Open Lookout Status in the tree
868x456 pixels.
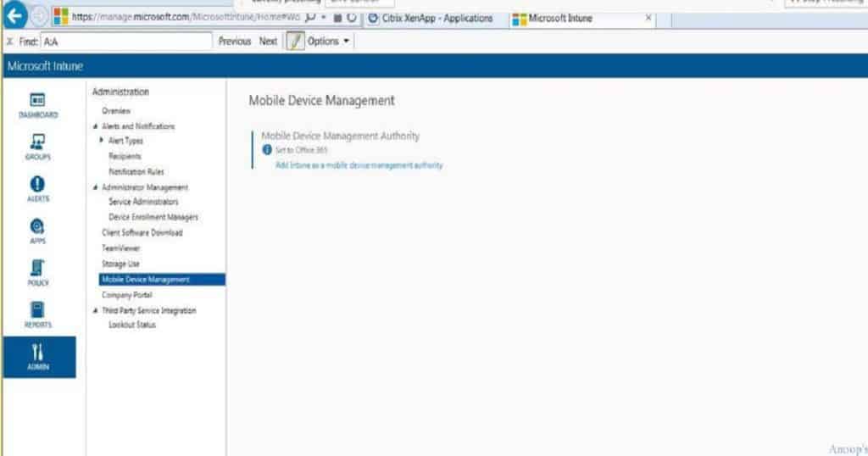coord(132,325)
